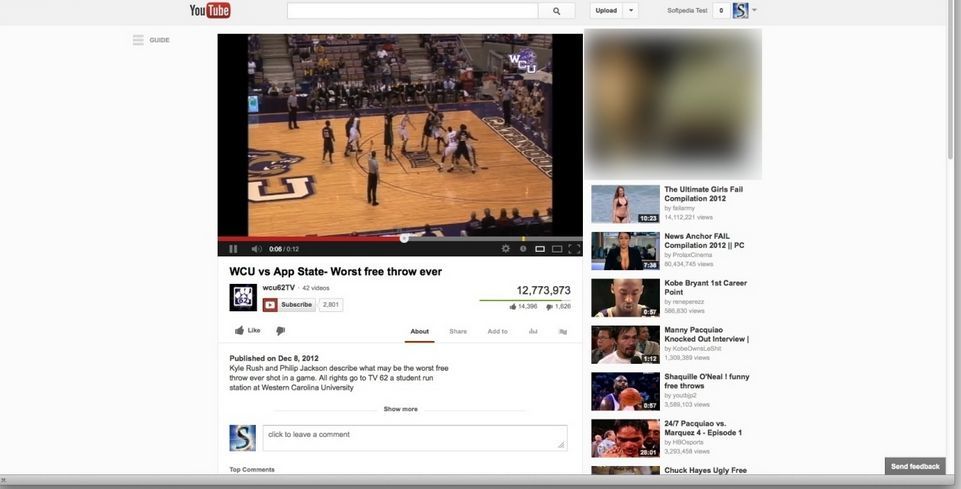This screenshot has height=489, width=961.
Task: Click the commenter avatar beside comment box
Action: point(243,438)
